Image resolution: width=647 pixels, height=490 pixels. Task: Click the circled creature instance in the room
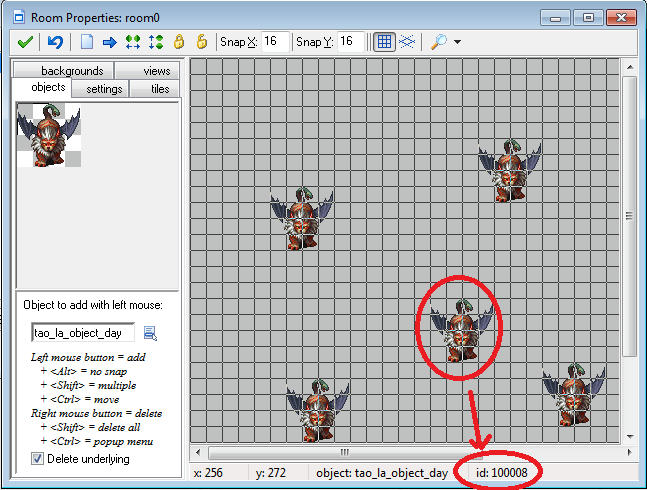(x=462, y=331)
